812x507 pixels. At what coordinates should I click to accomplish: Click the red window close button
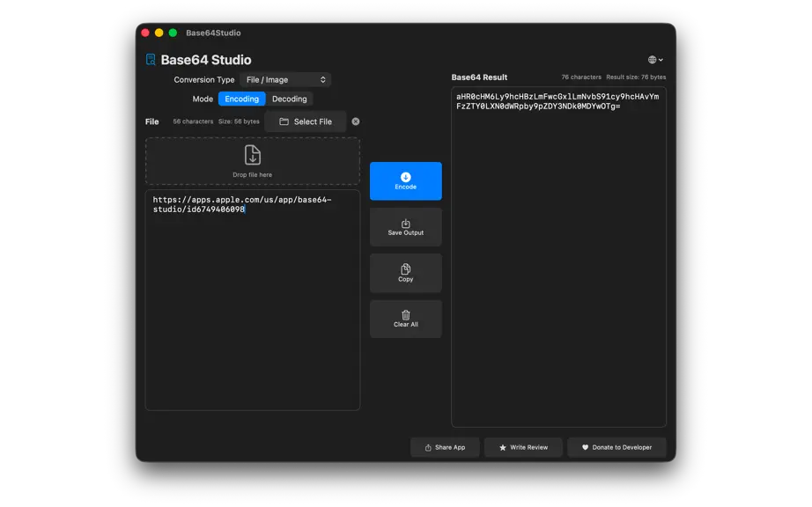[x=145, y=33]
